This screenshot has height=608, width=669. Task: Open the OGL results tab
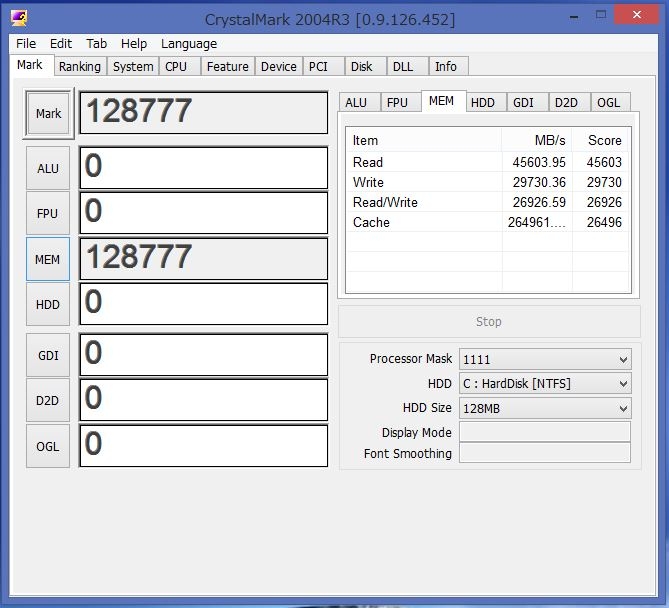click(x=608, y=102)
